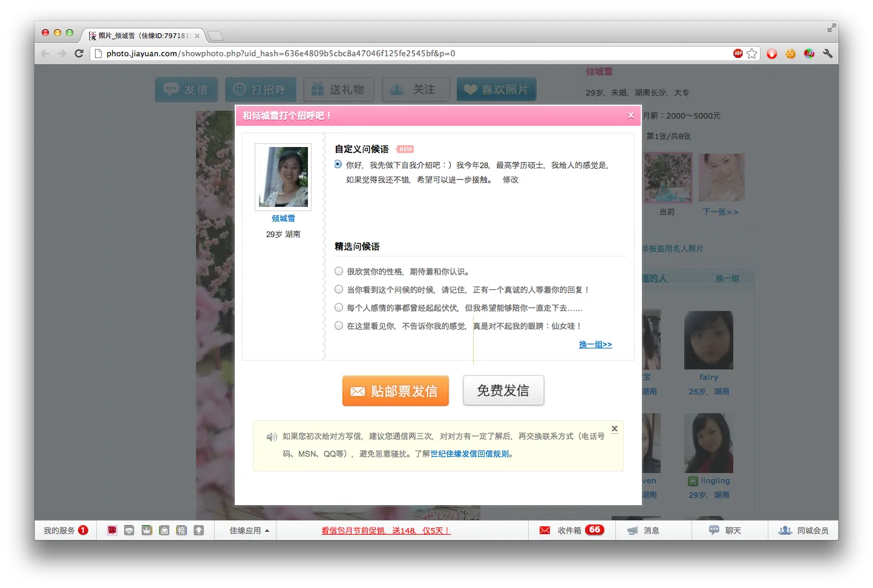Click the 发信 button behind dialog
Image resolution: width=873 pixels, height=588 pixels.
point(186,90)
